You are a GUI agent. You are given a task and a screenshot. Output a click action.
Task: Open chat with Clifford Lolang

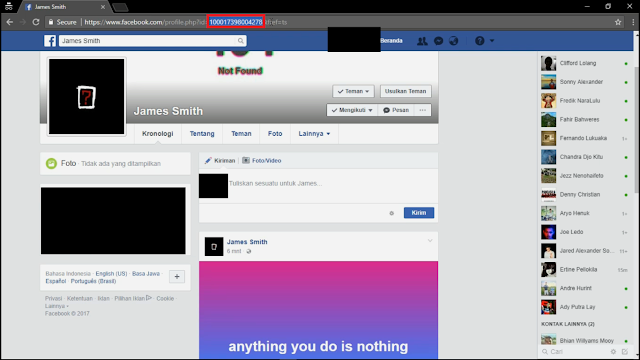tap(585, 63)
